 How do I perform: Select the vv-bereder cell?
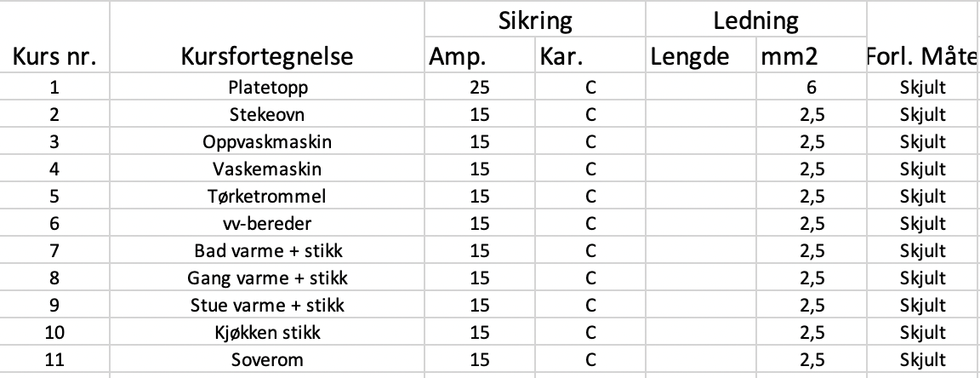click(267, 223)
